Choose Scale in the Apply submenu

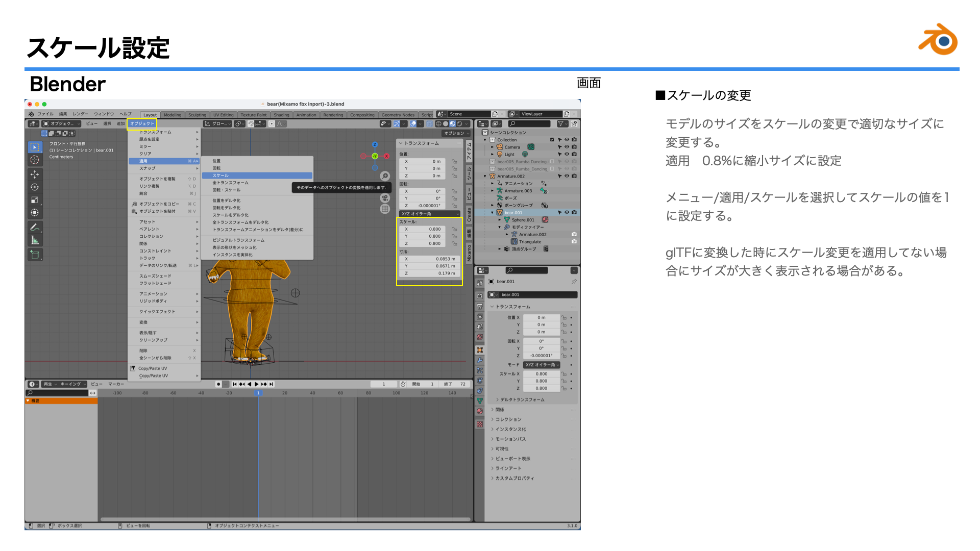257,176
